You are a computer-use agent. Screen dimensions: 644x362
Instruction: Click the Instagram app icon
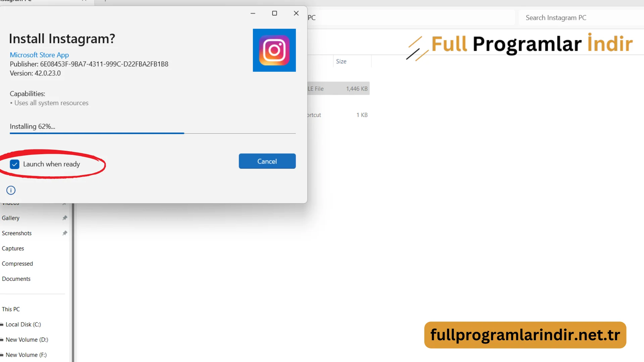point(274,50)
